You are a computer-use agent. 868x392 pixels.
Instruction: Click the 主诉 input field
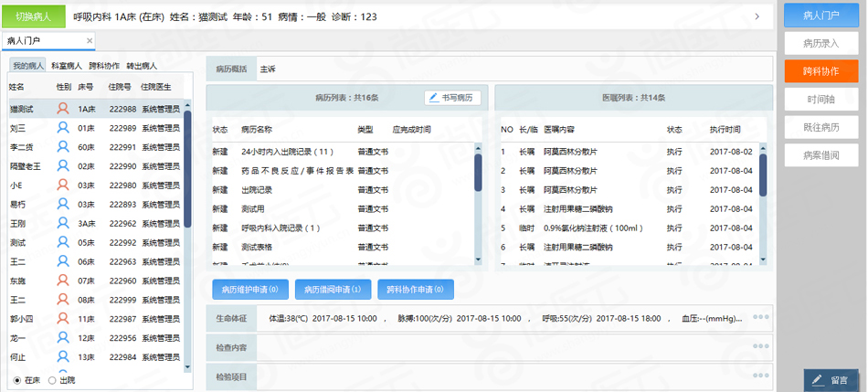(513, 69)
